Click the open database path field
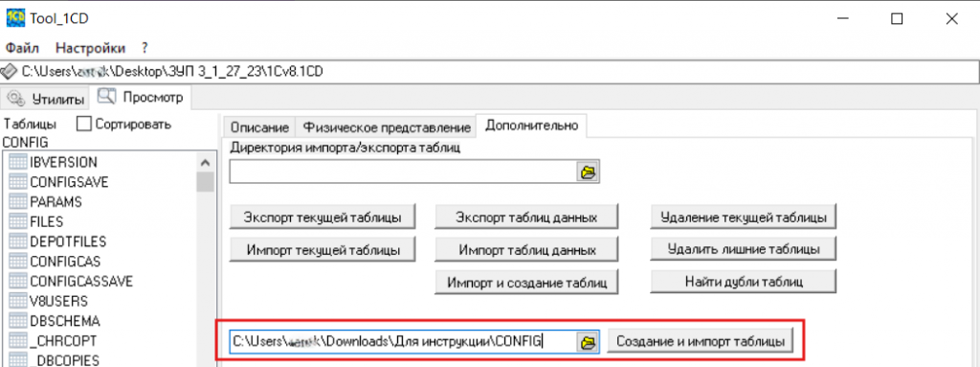The height and width of the screenshot is (367, 980). point(490,71)
